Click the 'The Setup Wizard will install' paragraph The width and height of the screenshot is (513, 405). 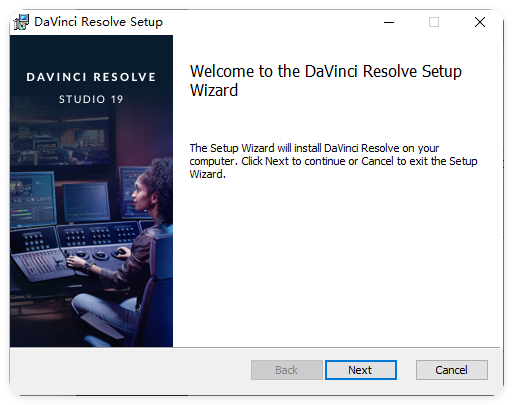tap(333, 161)
